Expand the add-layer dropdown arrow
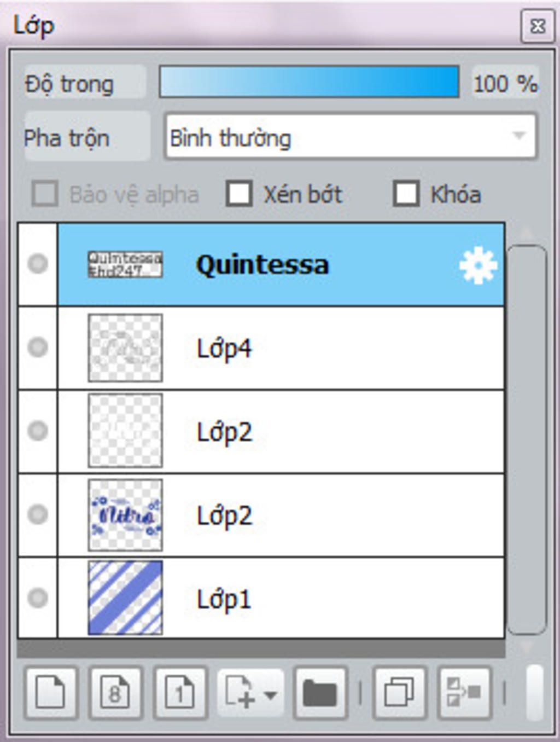This screenshot has height=742, width=560. click(x=270, y=695)
